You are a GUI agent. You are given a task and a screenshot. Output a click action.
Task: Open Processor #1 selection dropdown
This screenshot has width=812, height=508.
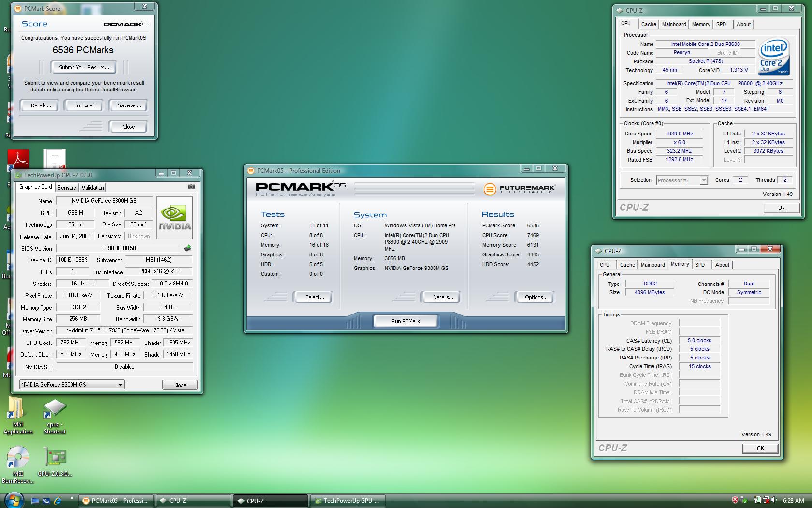point(681,180)
